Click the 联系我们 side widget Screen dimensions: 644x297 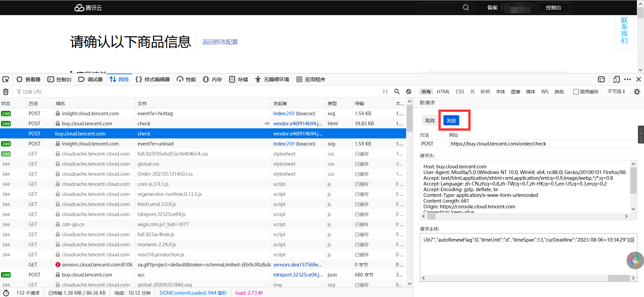pyautogui.click(x=624, y=31)
